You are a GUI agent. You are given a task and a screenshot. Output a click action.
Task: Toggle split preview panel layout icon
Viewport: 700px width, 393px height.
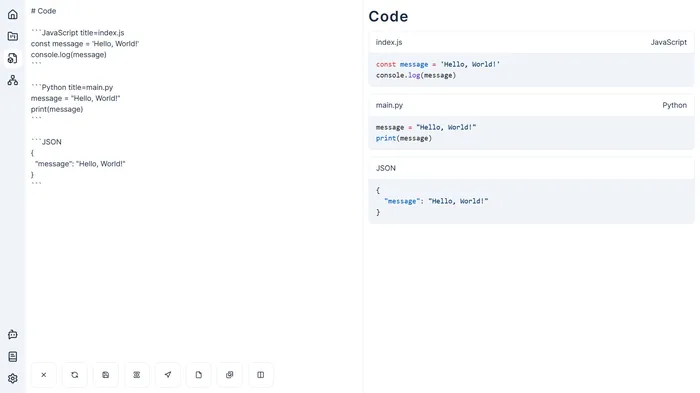pyautogui.click(x=261, y=375)
